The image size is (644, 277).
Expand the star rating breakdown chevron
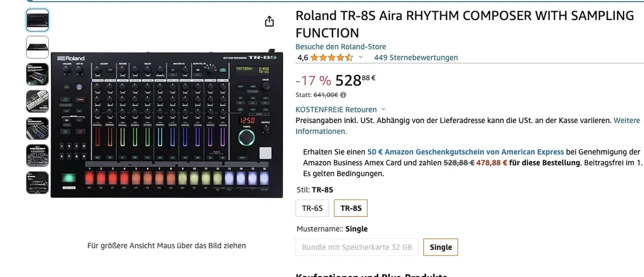(x=360, y=57)
